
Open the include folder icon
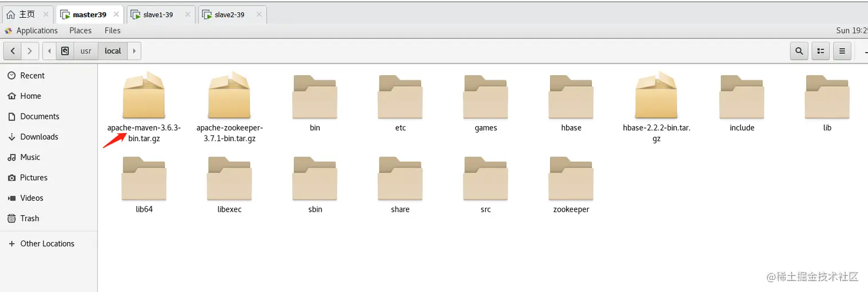742,97
